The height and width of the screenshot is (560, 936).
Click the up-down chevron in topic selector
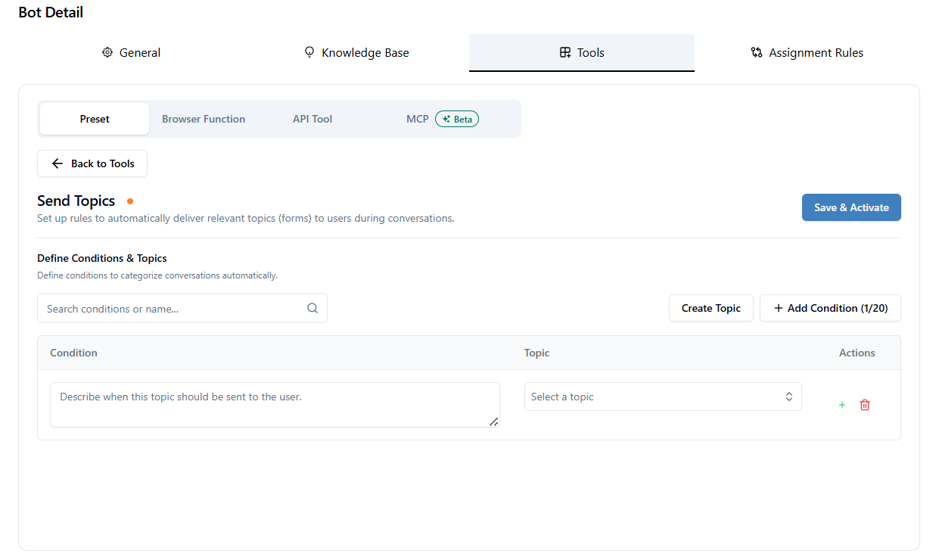(x=788, y=397)
